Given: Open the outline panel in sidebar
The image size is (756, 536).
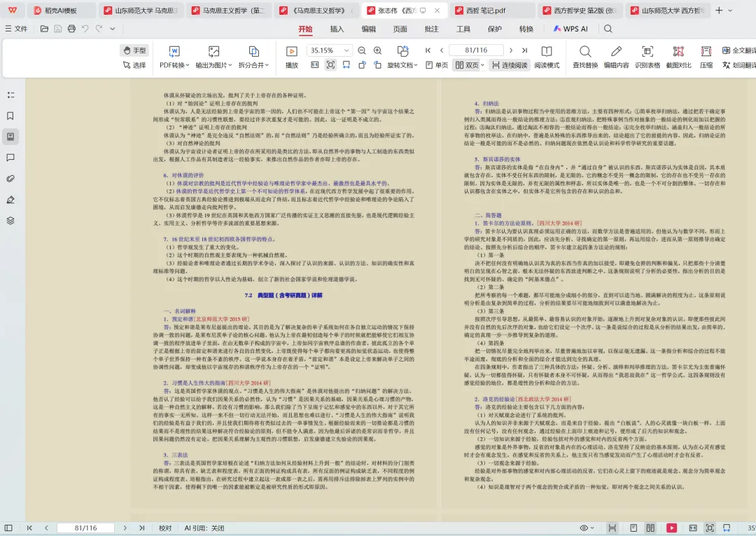Looking at the screenshot, I should (10, 95).
